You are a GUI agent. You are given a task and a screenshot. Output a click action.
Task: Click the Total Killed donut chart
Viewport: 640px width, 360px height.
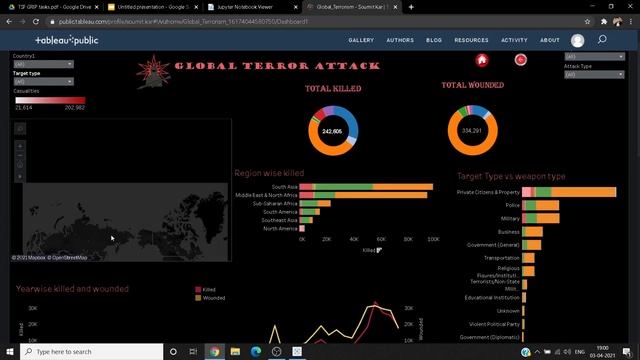tap(333, 131)
